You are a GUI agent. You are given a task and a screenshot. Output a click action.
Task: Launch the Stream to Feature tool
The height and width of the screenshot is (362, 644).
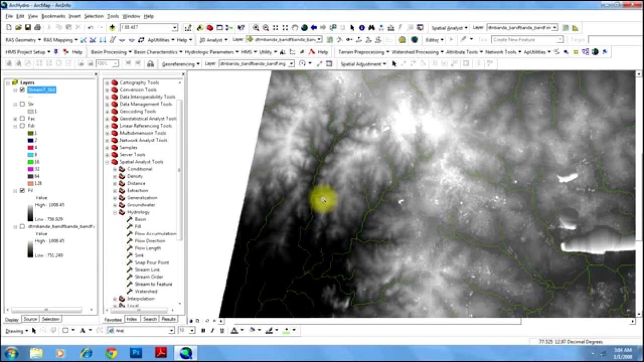click(x=153, y=284)
